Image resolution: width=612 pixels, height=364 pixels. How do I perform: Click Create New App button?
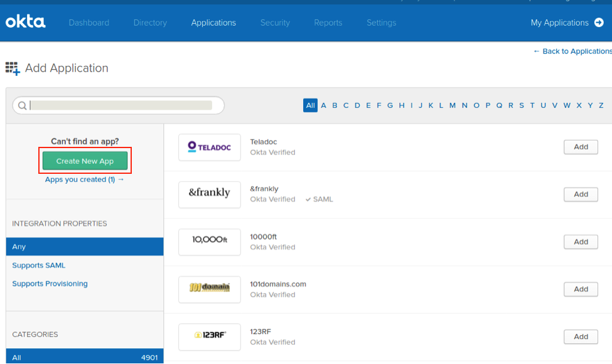click(85, 161)
